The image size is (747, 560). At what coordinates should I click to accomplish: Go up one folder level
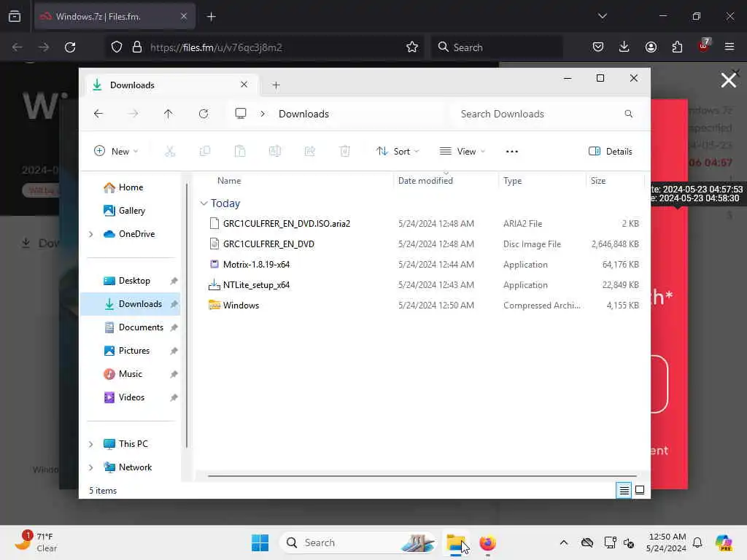[x=169, y=114]
